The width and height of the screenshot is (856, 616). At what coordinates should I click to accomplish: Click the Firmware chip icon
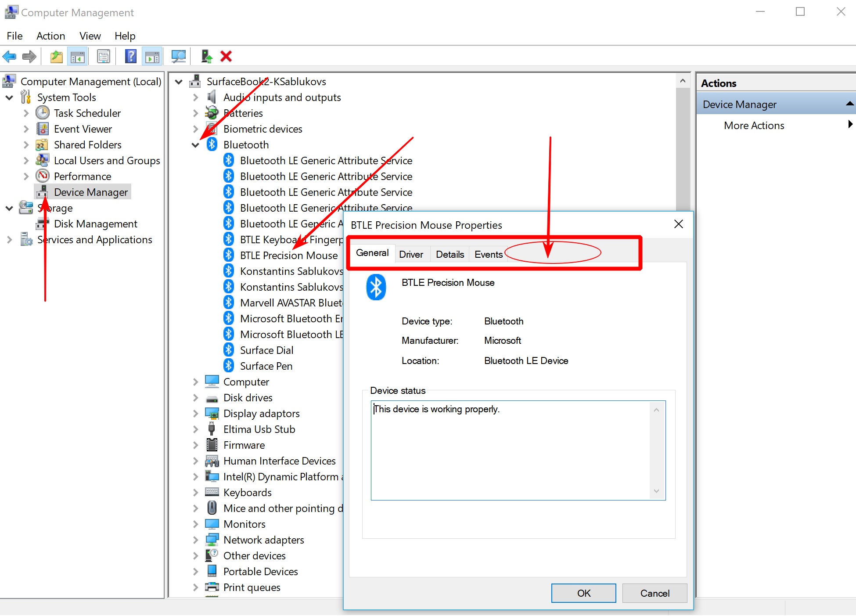[212, 445]
